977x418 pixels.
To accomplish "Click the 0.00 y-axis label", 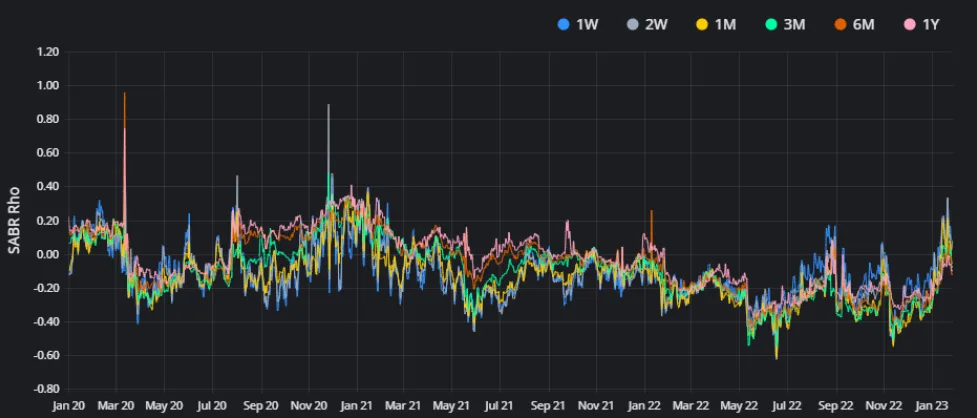I will 49,254.
